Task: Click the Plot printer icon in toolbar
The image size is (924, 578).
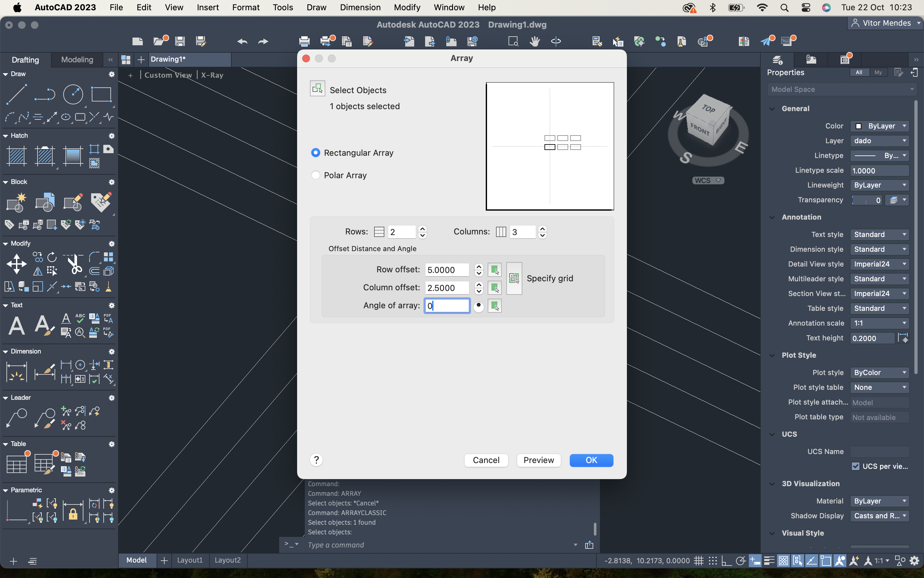Action: coord(304,41)
